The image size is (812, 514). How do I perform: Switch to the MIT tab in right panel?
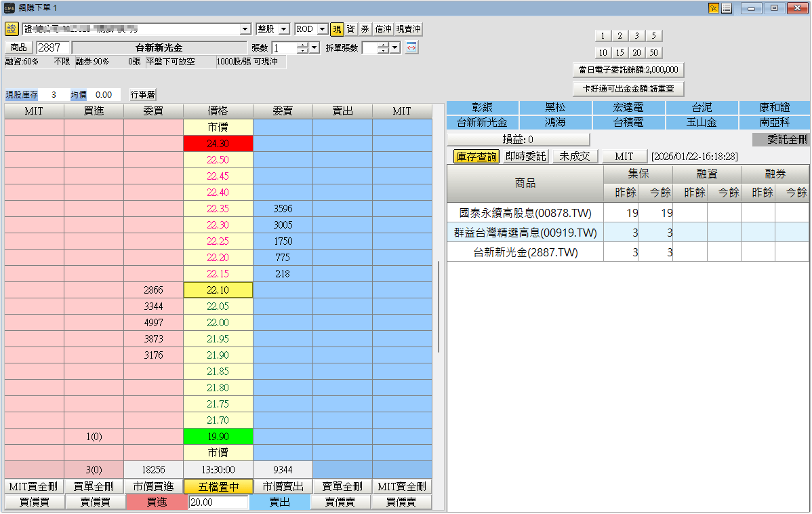tap(624, 157)
